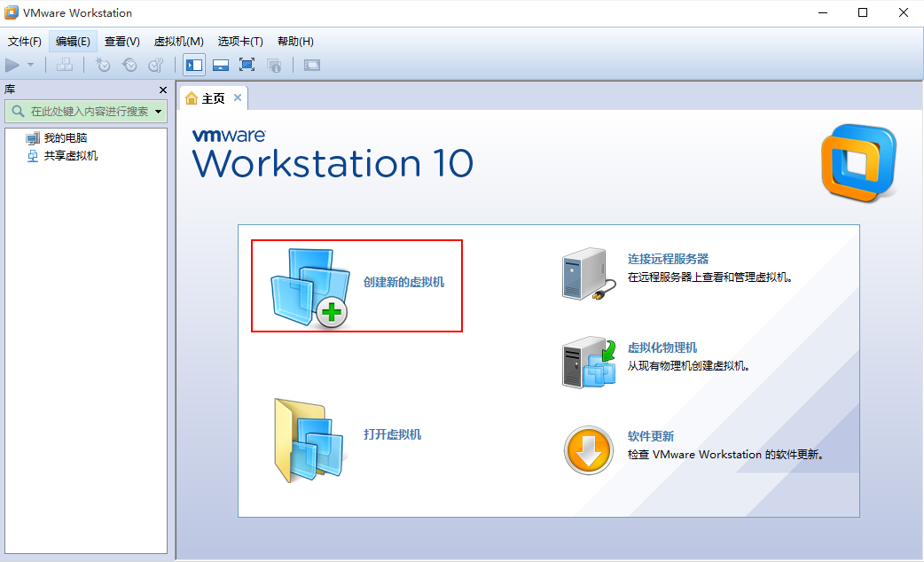Click the revert to snapshot icon
Viewport: 924px width, 562px height.
click(129, 65)
